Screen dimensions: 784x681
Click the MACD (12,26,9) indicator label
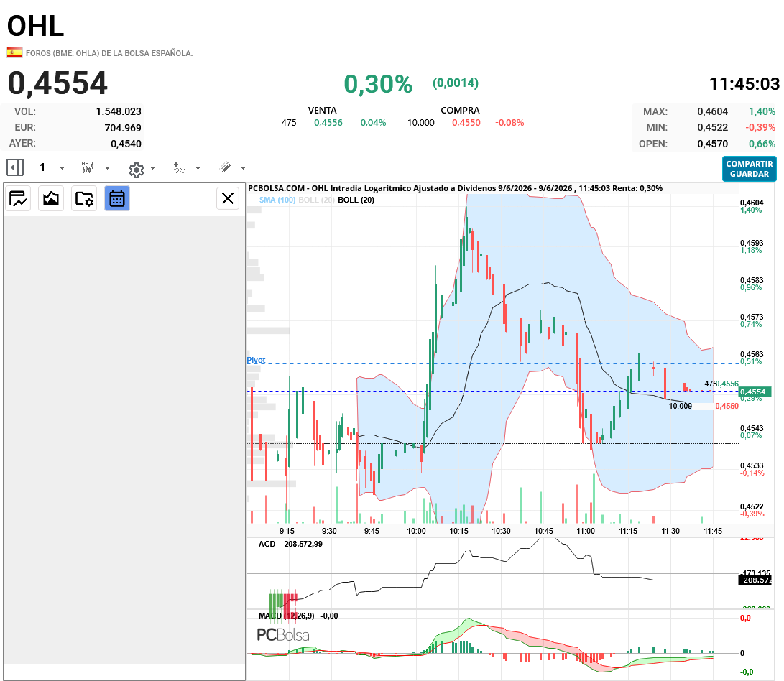coord(287,616)
